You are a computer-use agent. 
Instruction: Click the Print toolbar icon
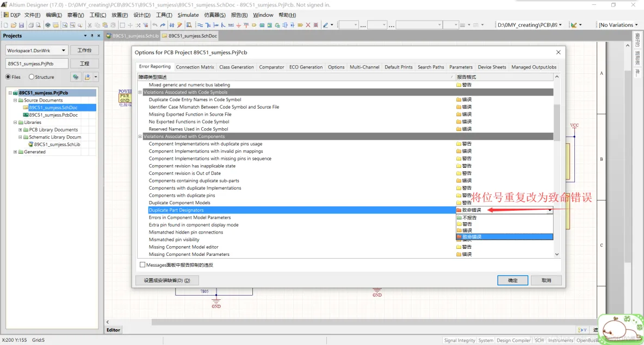pyautogui.click(x=31, y=25)
